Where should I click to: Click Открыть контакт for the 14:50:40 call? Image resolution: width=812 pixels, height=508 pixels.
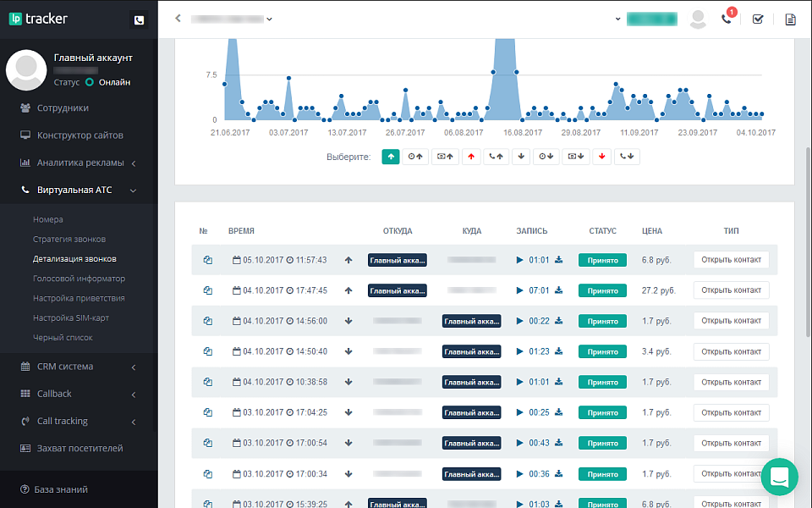tap(731, 351)
